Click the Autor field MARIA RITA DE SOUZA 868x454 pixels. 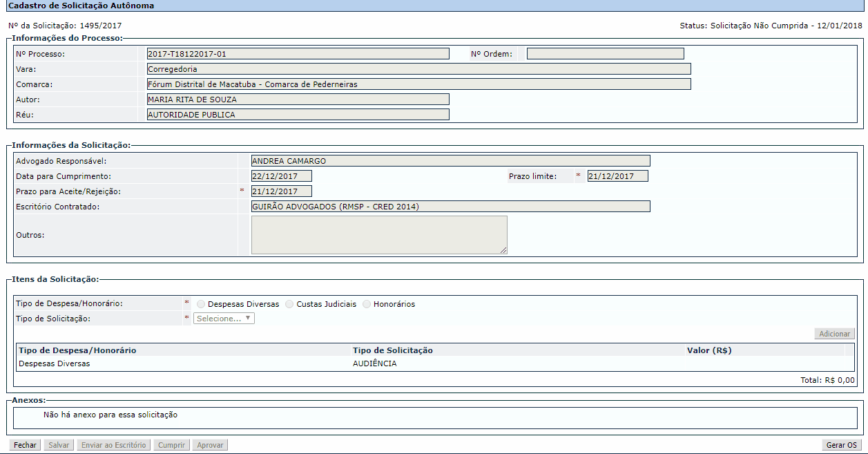coord(298,100)
